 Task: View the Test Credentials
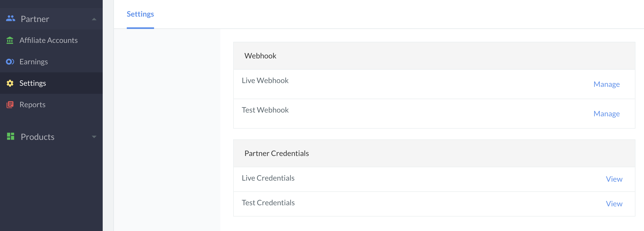614,204
